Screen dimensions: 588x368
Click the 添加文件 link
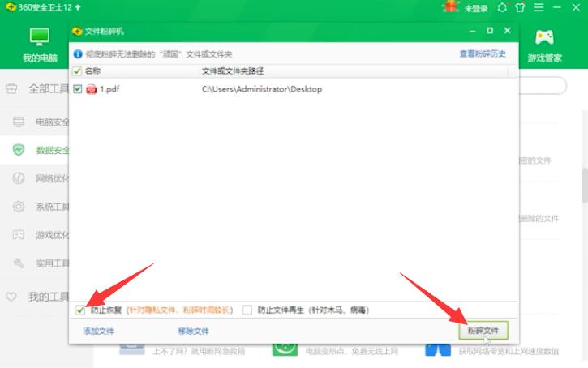98,332
